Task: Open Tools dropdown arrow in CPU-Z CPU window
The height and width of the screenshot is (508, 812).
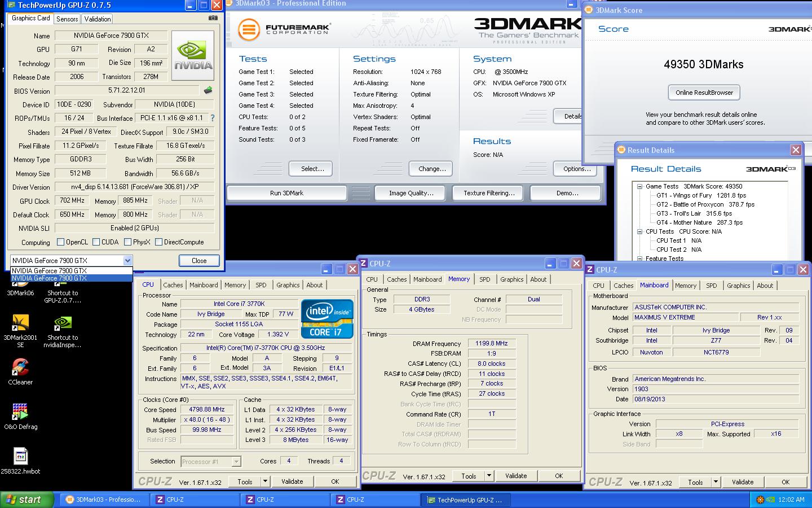Action: [265, 481]
